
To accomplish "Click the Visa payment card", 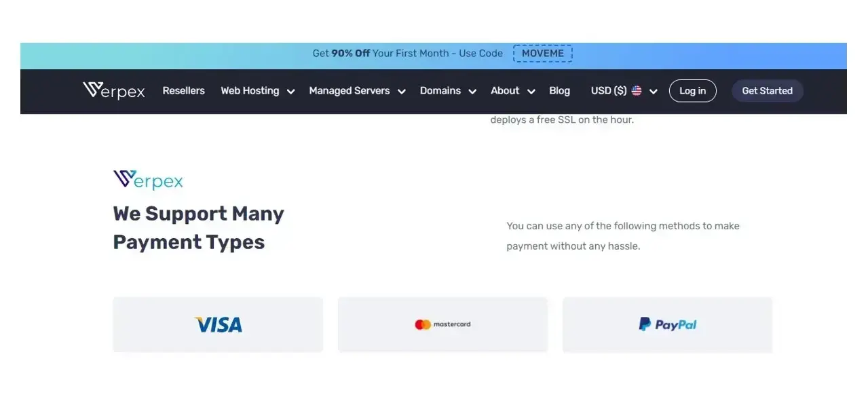I will pyautogui.click(x=218, y=324).
